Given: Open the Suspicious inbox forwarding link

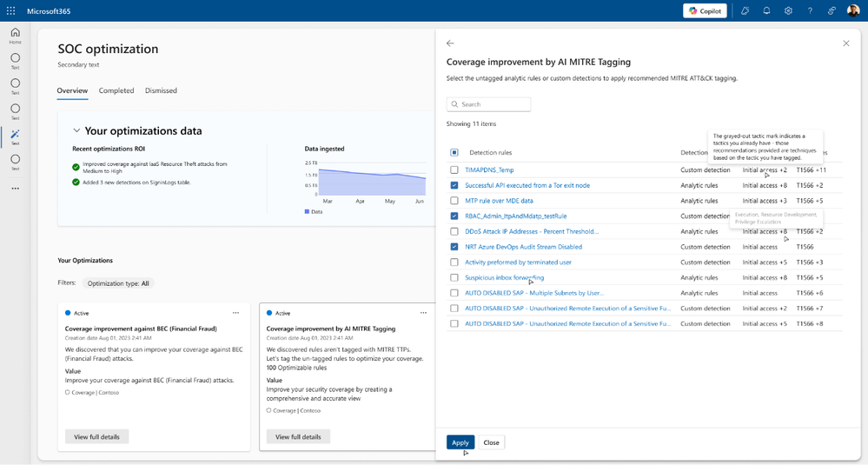Looking at the screenshot, I should (504, 278).
